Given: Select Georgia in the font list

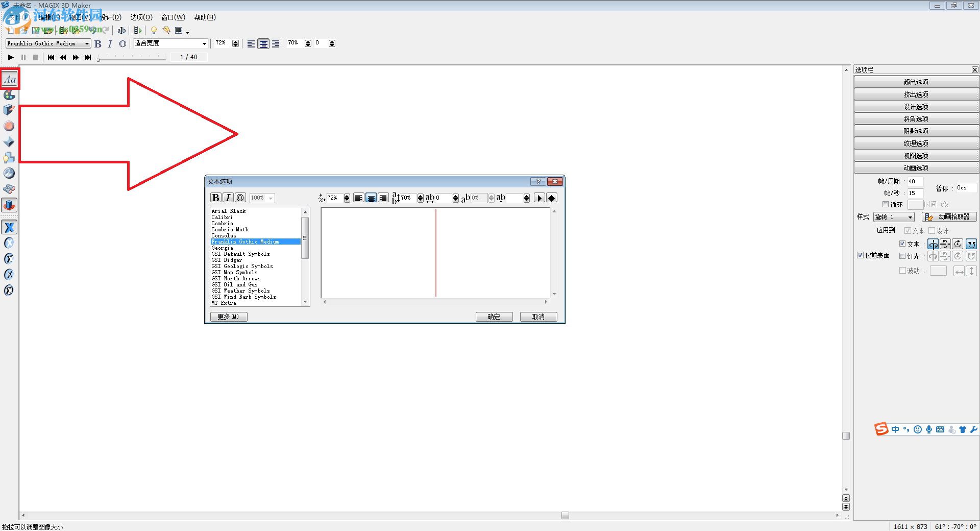Looking at the screenshot, I should click(223, 248).
